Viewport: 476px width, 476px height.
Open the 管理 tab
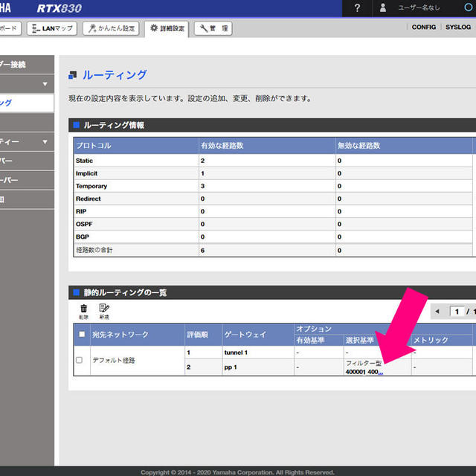tap(213, 28)
